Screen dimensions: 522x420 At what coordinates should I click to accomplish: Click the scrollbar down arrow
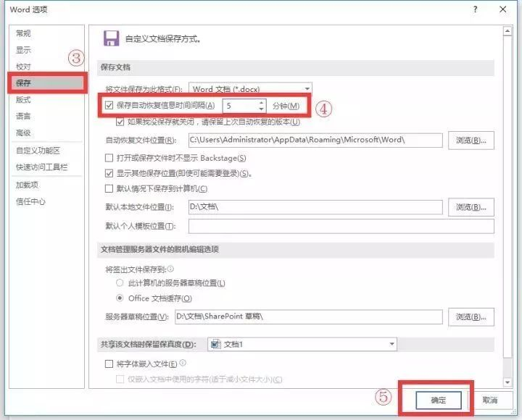coord(507,382)
